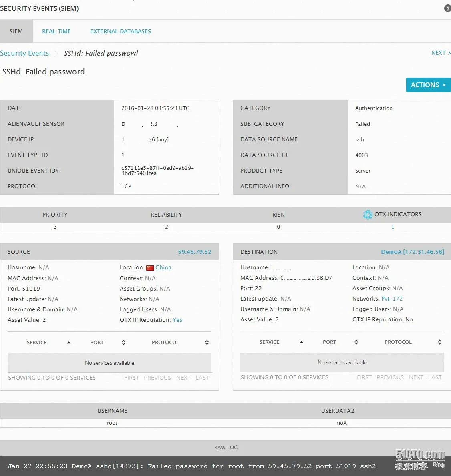
Task: Click the raw log line text
Action: (x=191, y=466)
